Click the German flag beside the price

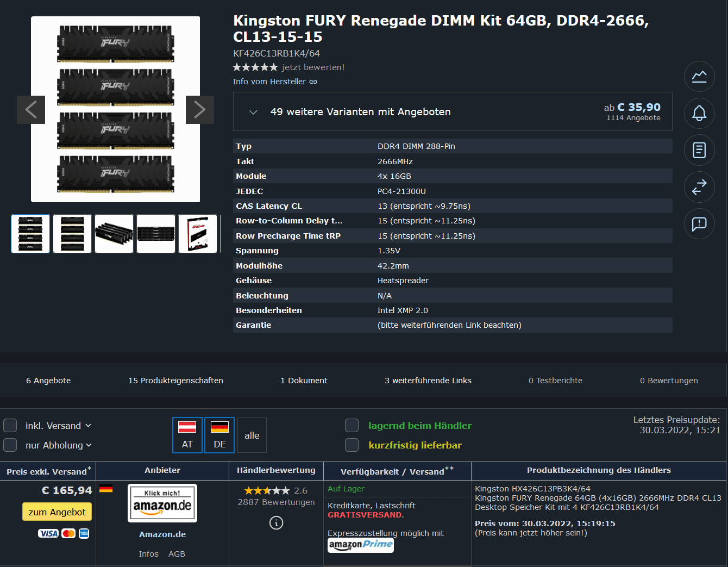click(x=106, y=488)
